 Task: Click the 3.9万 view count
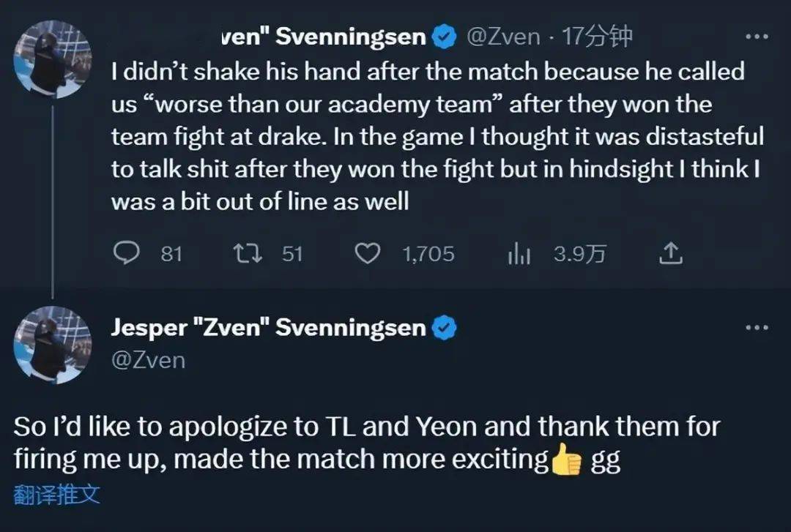(580, 254)
